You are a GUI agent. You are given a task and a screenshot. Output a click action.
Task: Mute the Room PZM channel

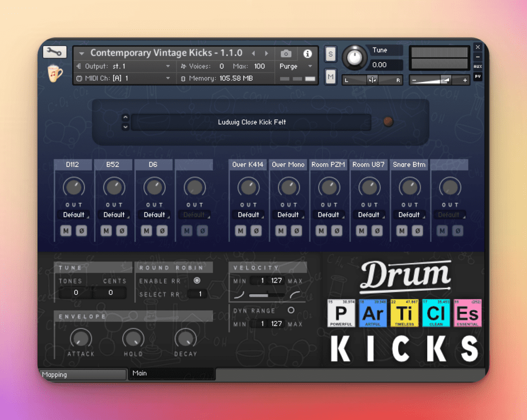pyautogui.click(x=321, y=231)
